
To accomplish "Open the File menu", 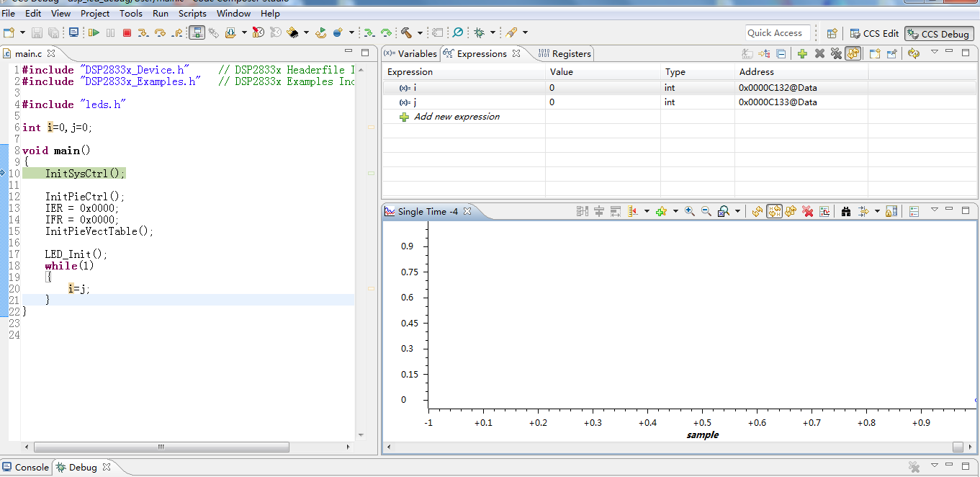I will coord(9,13).
